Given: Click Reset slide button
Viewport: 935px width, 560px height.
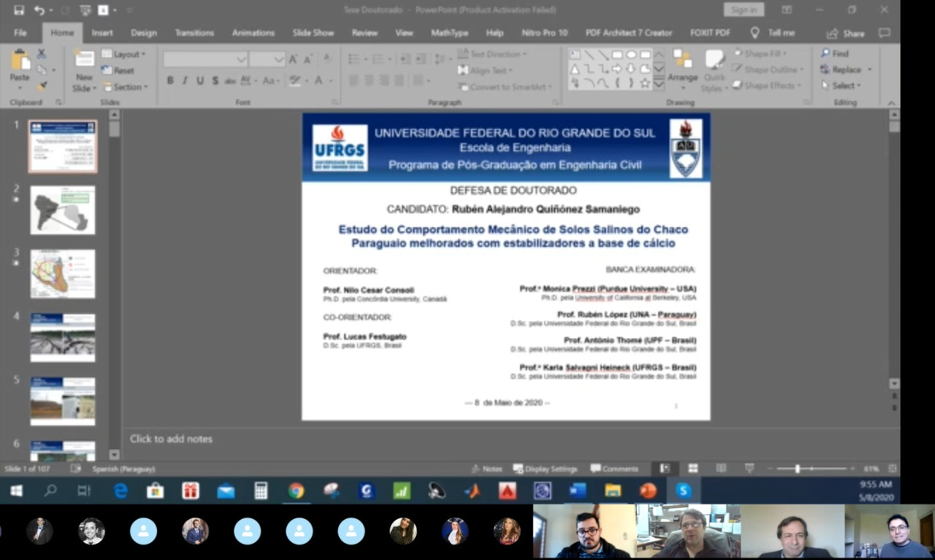Looking at the screenshot, I should [118, 71].
